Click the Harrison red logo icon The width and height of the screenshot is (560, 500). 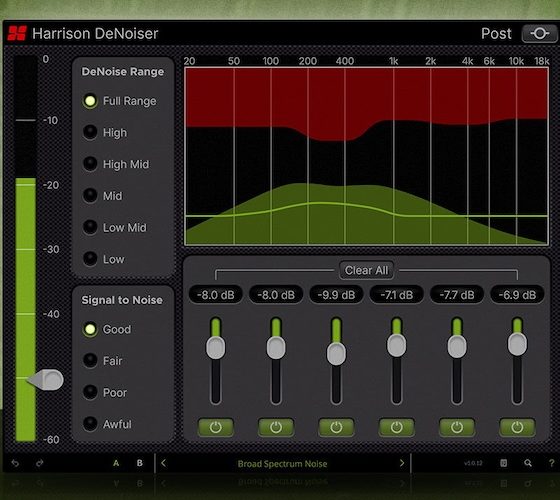pos(17,33)
